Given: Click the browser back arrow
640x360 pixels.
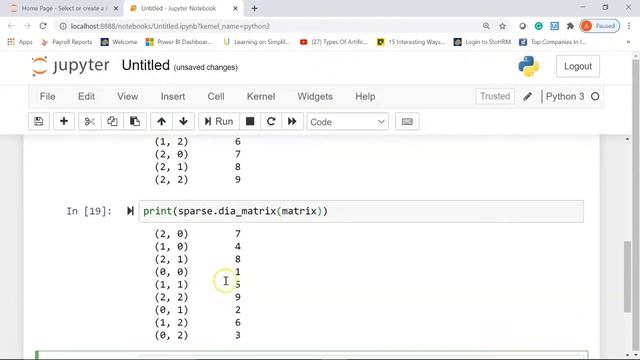Looking at the screenshot, I should coord(11,26).
